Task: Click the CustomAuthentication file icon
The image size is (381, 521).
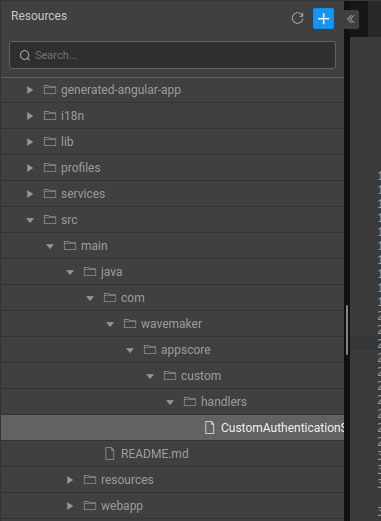Action: tap(209, 428)
